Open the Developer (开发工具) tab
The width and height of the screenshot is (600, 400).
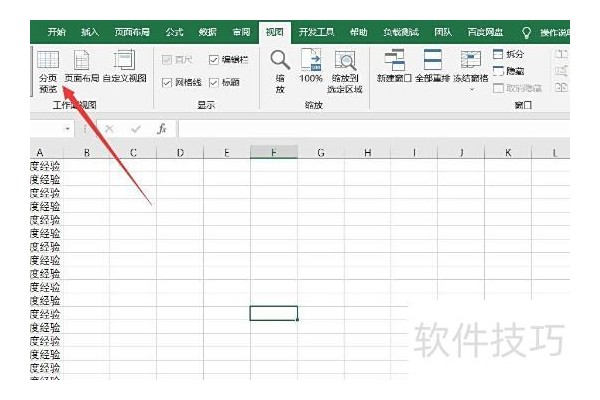pyautogui.click(x=316, y=32)
